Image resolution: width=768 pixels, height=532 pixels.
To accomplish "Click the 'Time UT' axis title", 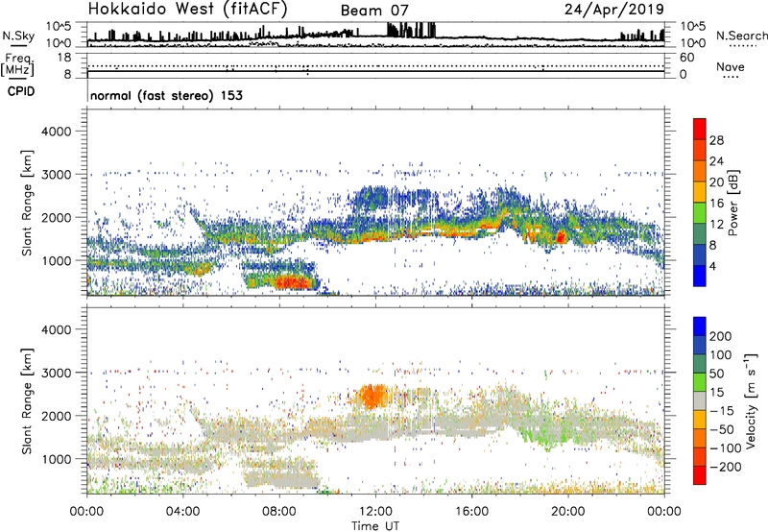I will click(x=375, y=526).
